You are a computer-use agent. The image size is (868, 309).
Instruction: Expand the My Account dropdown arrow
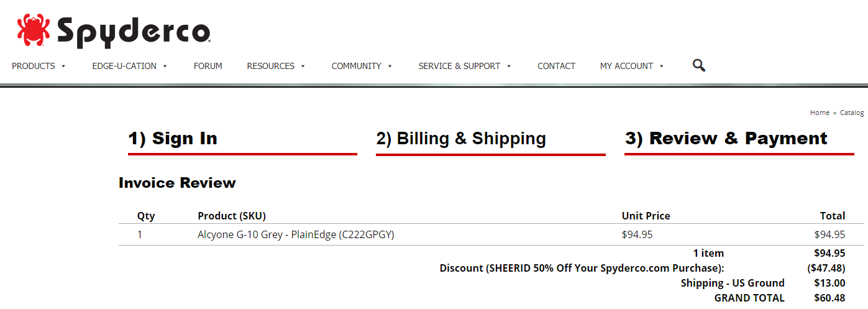coord(662,66)
